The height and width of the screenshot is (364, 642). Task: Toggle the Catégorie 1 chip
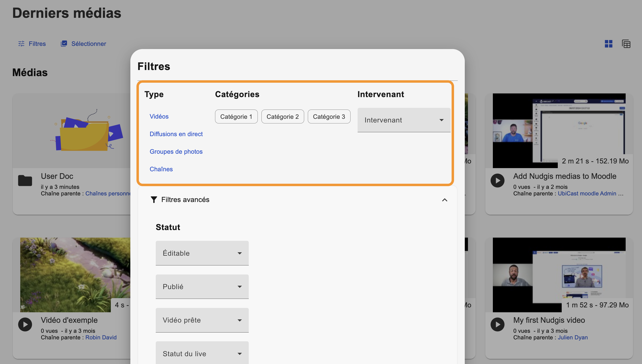pyautogui.click(x=236, y=117)
